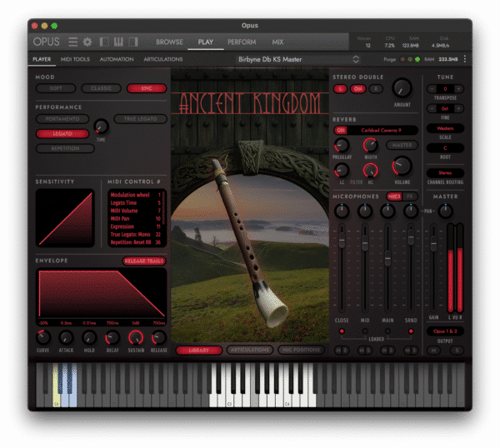Image resolution: width=500 pixels, height=448 pixels.
Task: Open the settings gear icon
Action: coord(87,42)
